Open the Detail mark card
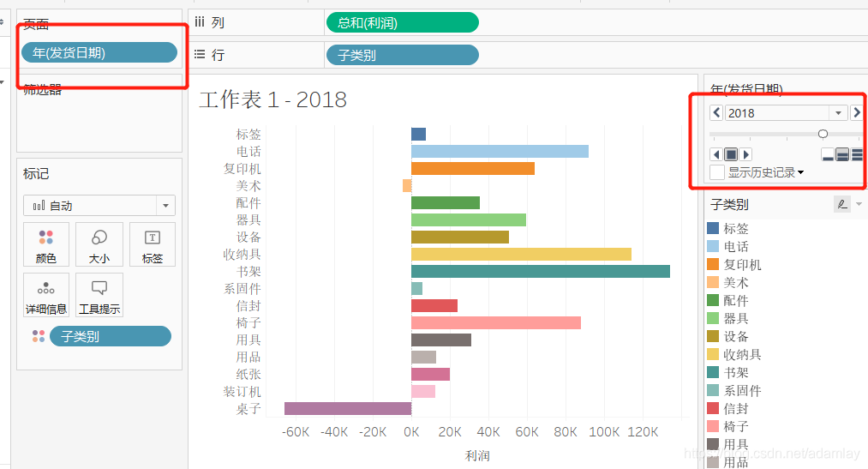The width and height of the screenshot is (868, 469). (x=46, y=295)
